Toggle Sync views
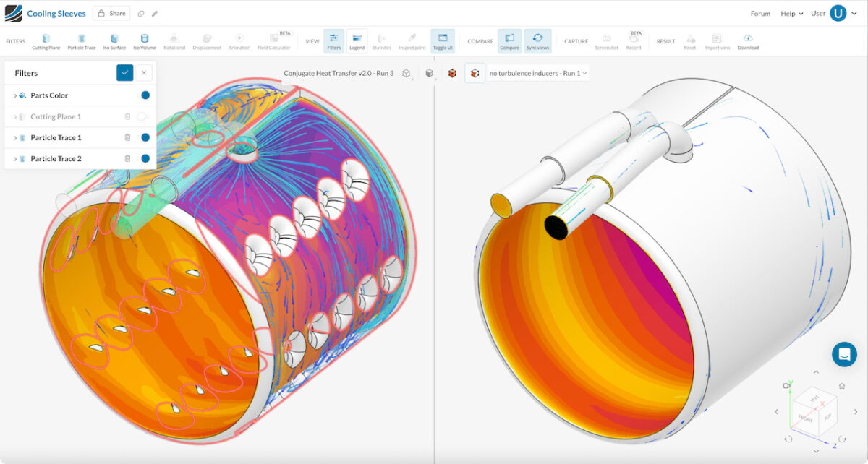The image size is (868, 464). pos(537,42)
